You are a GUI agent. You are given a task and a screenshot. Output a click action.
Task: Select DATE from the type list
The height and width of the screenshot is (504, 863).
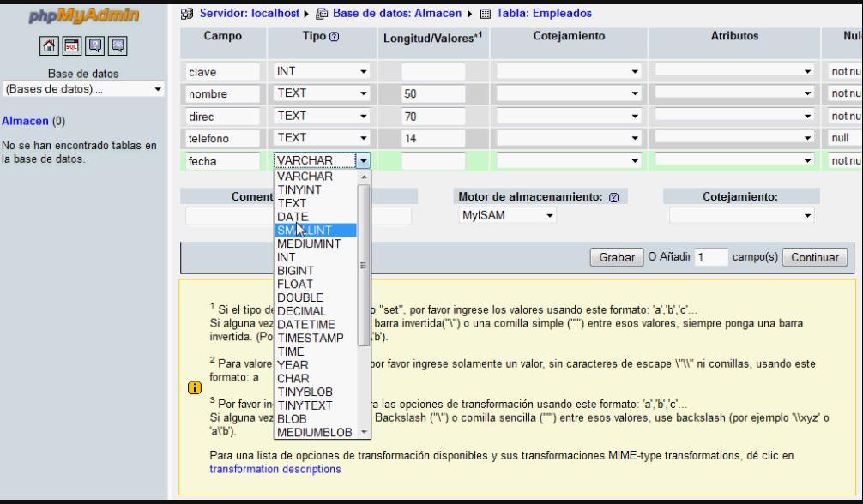(293, 217)
